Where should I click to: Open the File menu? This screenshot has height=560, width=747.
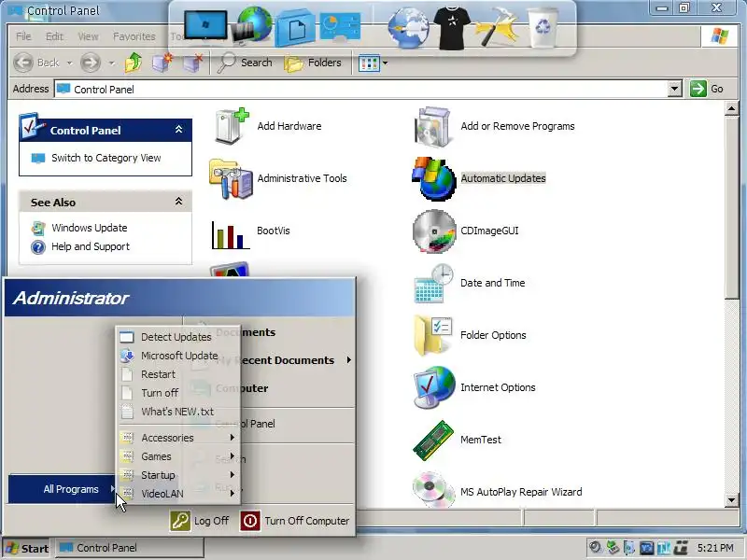(x=23, y=36)
